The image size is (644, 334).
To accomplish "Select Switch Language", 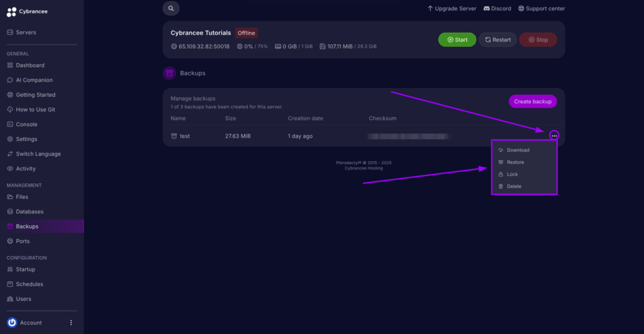I will tap(34, 154).
